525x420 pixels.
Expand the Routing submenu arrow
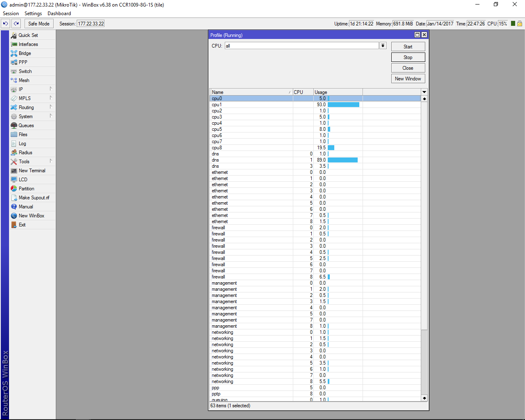pos(51,107)
